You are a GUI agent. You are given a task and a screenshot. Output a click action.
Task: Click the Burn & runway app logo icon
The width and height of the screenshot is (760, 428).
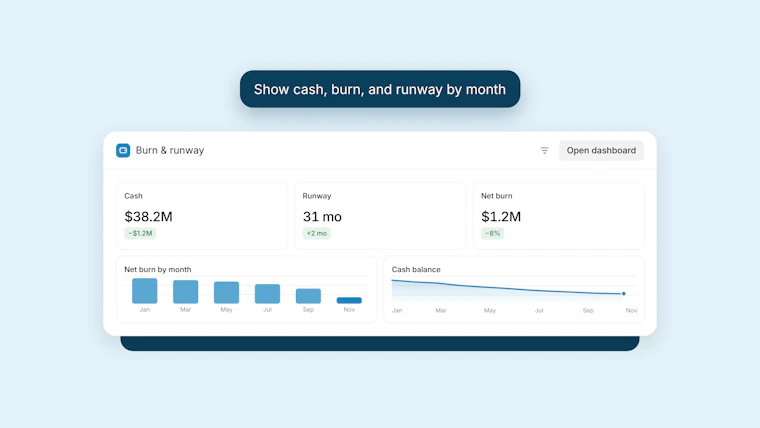coord(123,150)
